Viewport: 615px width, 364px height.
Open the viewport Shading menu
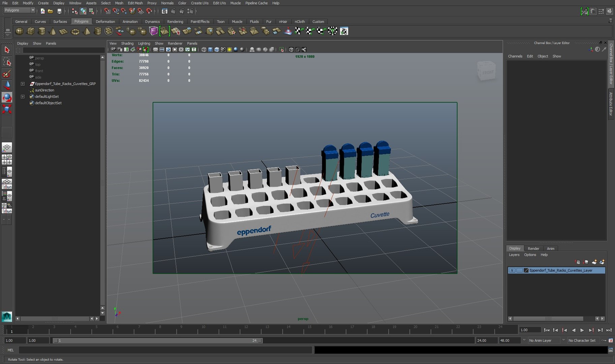coord(127,43)
